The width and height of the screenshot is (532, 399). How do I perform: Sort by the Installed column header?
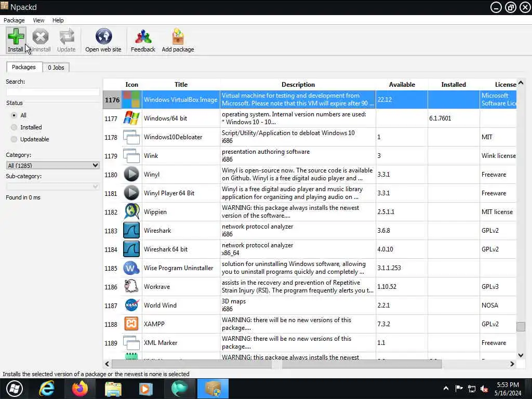click(453, 85)
